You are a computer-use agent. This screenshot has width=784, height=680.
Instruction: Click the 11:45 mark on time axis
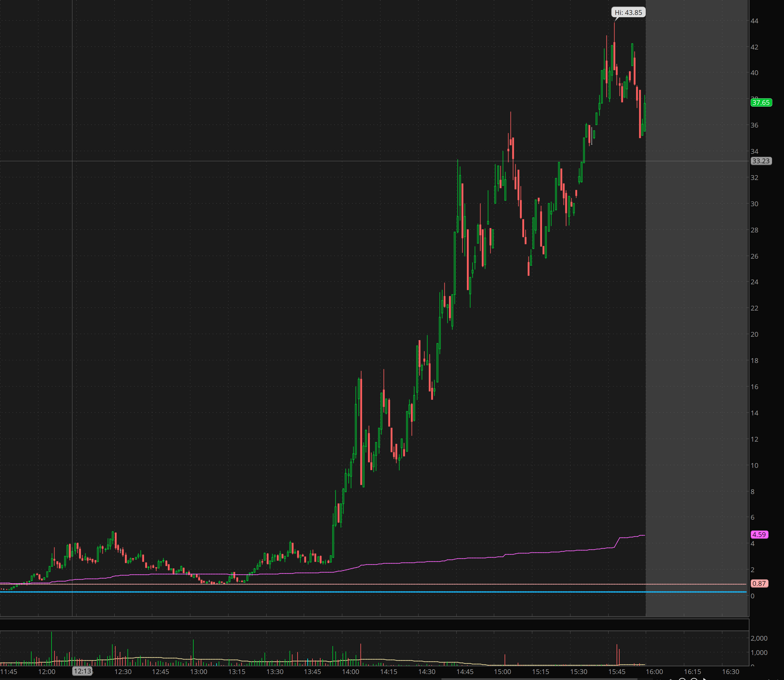tap(8, 672)
